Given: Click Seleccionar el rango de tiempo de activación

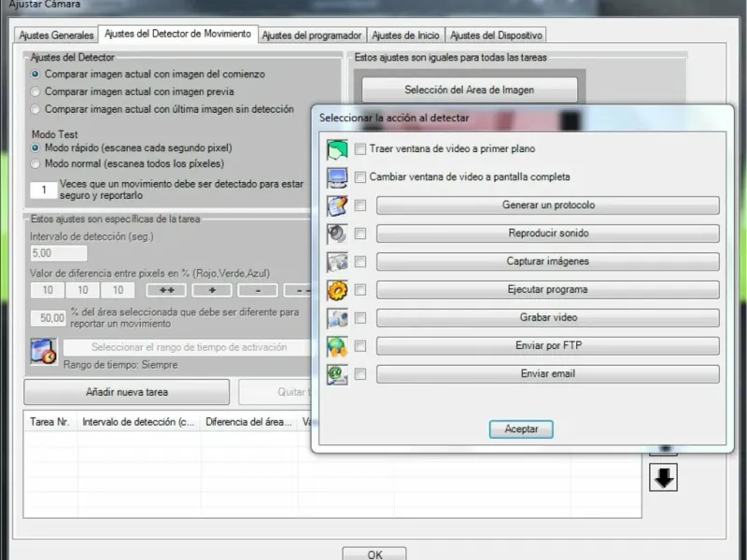Looking at the screenshot, I should click(189, 347).
